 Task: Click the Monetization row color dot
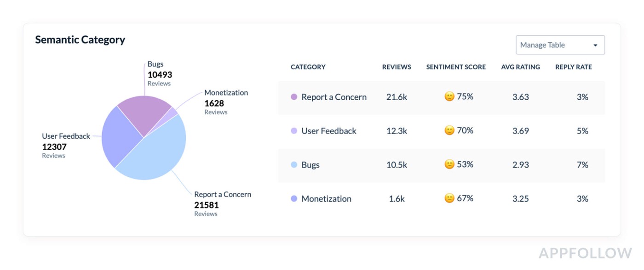(x=294, y=199)
